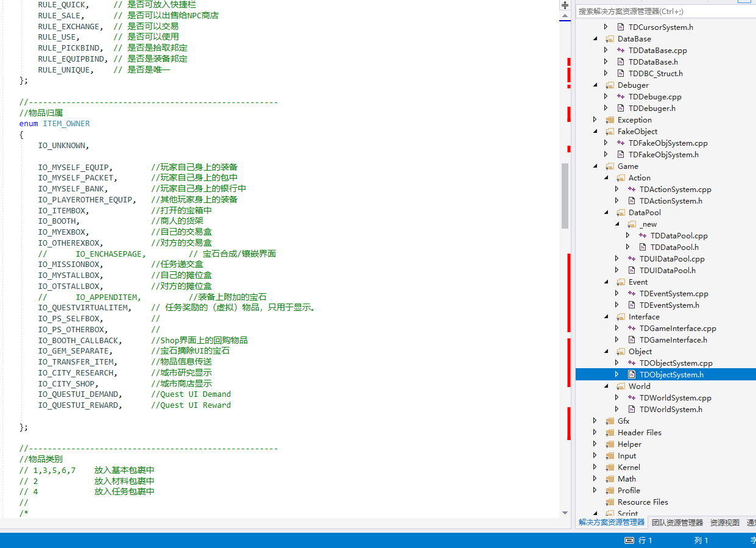Switch to the 团队资源管理器 tab
This screenshot has width=756, height=548.
[677, 522]
